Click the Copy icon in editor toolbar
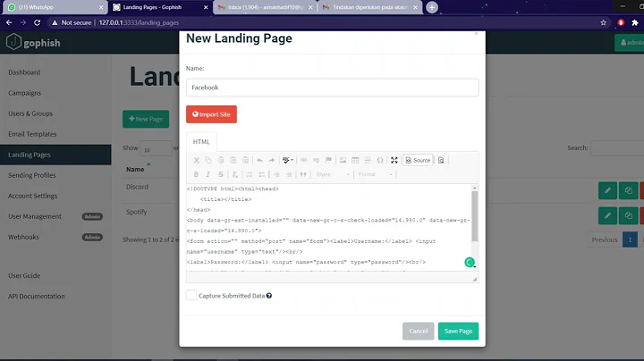Image resolution: width=644 pixels, height=361 pixels. (208, 161)
